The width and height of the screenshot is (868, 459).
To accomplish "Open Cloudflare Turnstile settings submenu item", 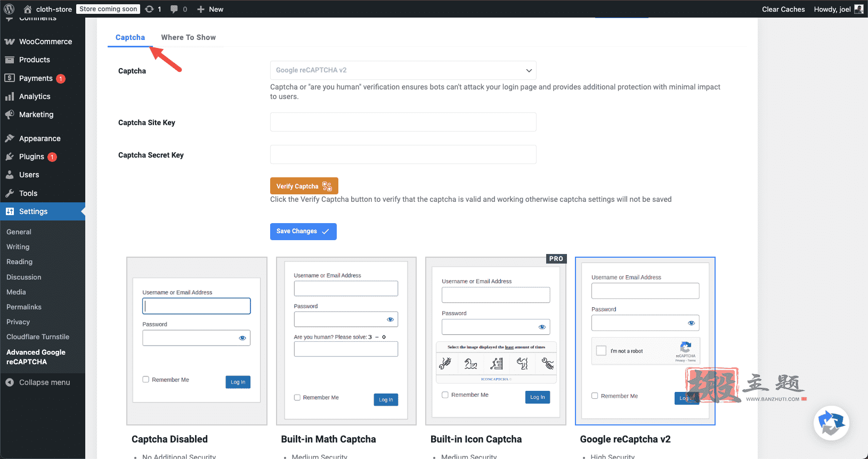I will 38,337.
